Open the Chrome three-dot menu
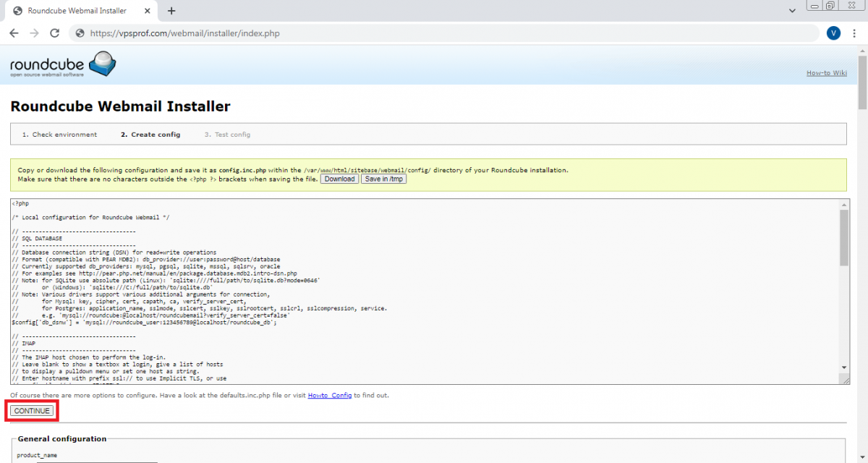The width and height of the screenshot is (868, 463). click(x=856, y=33)
